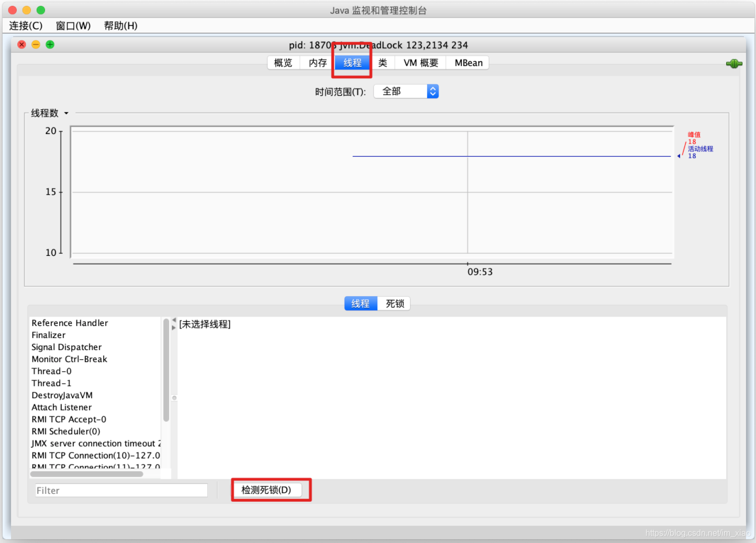Open the 帮助(H) menu
The height and width of the screenshot is (543, 756).
pyautogui.click(x=120, y=26)
